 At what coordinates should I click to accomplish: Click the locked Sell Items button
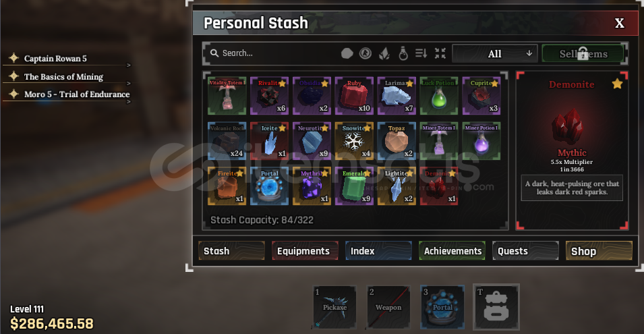point(583,53)
